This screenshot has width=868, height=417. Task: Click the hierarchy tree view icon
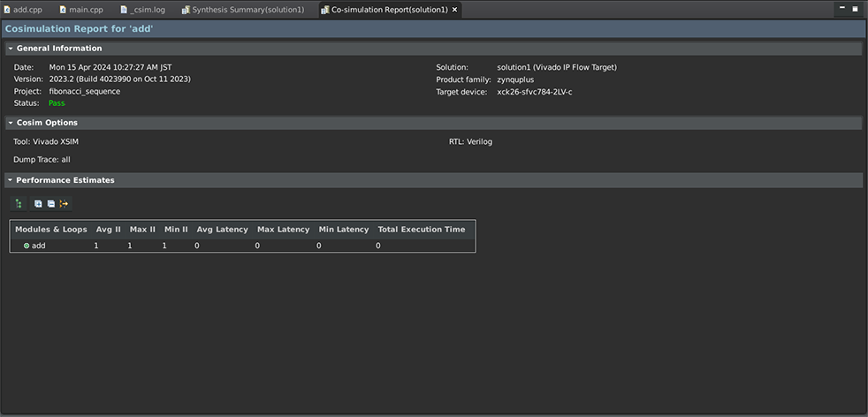[x=18, y=204]
